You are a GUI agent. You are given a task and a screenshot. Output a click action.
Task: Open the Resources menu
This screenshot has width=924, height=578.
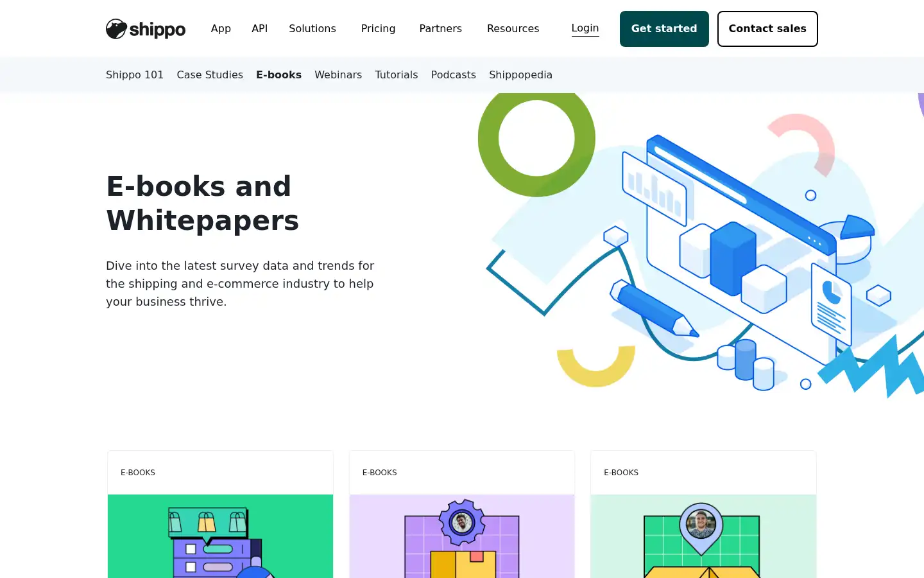[x=513, y=29]
